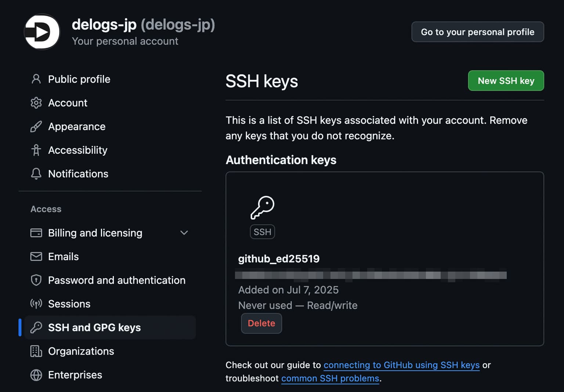Open the common SSH problems link
The height and width of the screenshot is (392, 564).
(x=330, y=378)
